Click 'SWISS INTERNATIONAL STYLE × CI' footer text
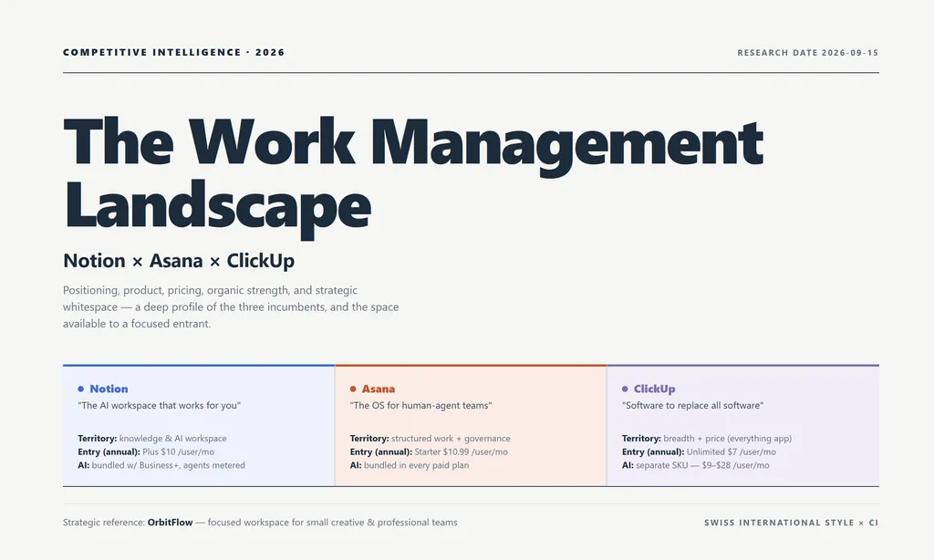Image resolution: width=934 pixels, height=560 pixels. (791, 523)
